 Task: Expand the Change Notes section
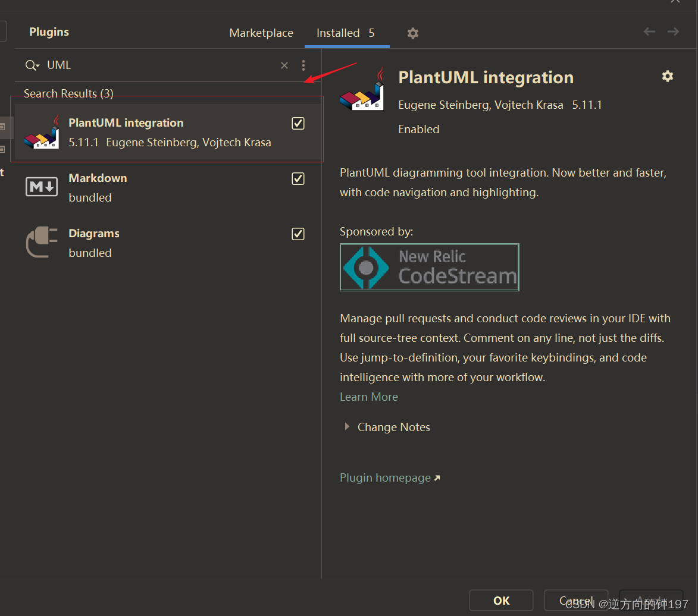[347, 426]
